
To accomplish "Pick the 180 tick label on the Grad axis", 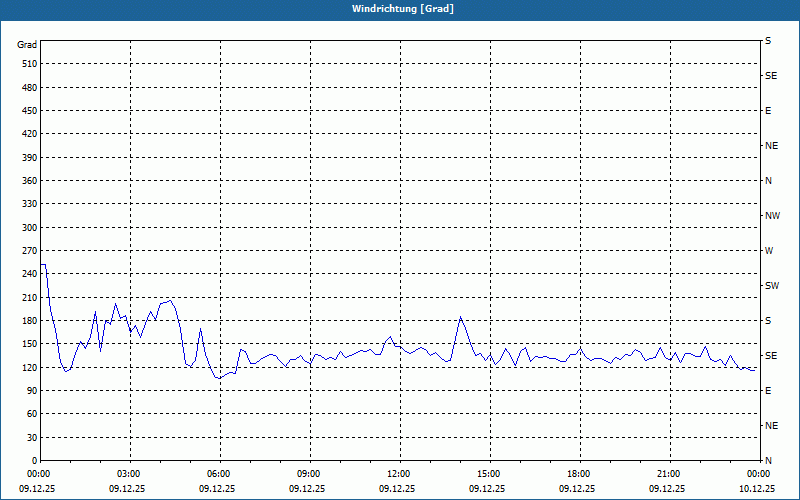I will click(x=30, y=321).
